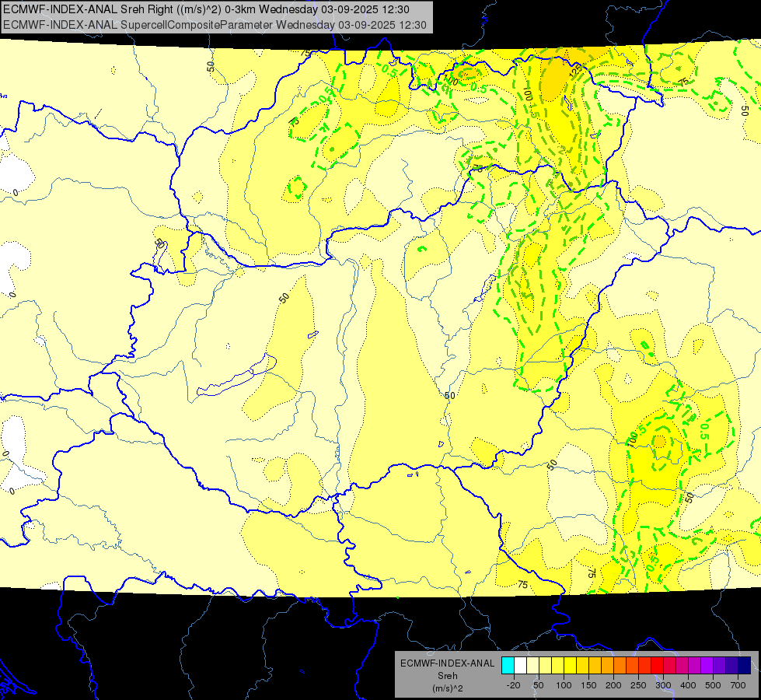
Task: Click the '250' tick label in the legend
Action: [x=638, y=685]
